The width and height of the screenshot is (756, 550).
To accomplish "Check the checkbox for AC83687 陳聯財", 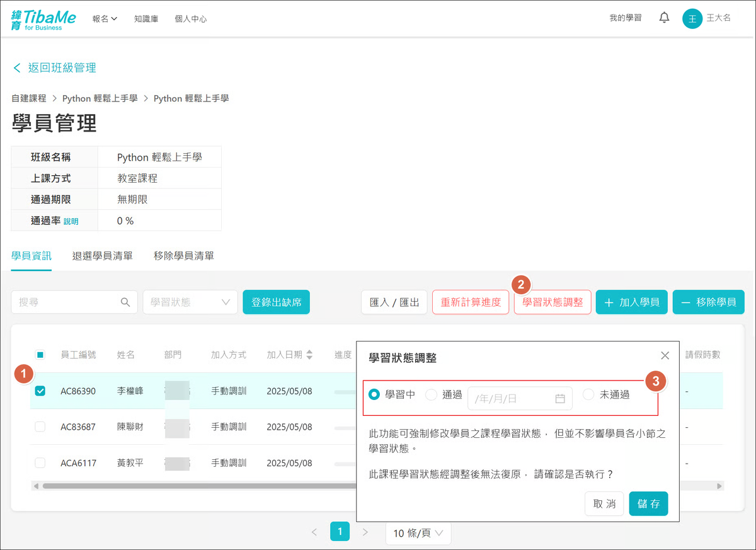I will point(40,427).
